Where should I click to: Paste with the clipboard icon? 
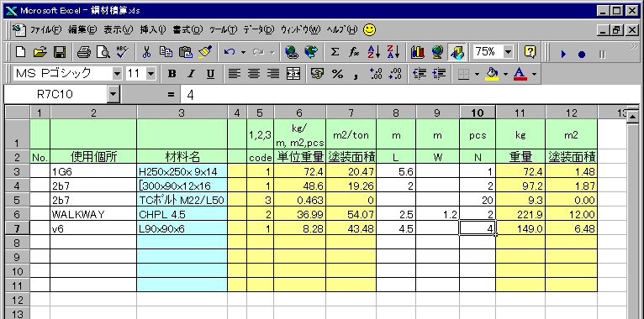point(186,52)
